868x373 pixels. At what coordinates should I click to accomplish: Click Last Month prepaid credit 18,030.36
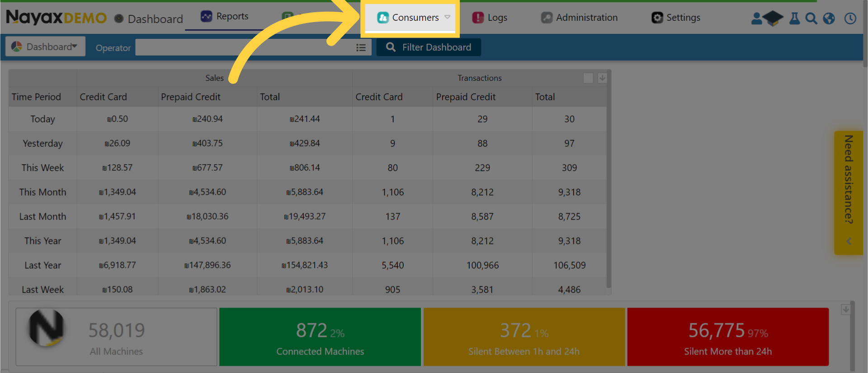pos(208,217)
